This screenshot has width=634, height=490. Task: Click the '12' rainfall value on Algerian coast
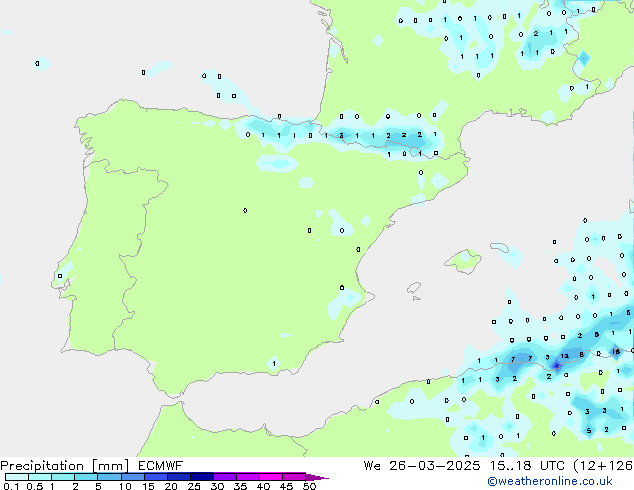click(x=564, y=356)
